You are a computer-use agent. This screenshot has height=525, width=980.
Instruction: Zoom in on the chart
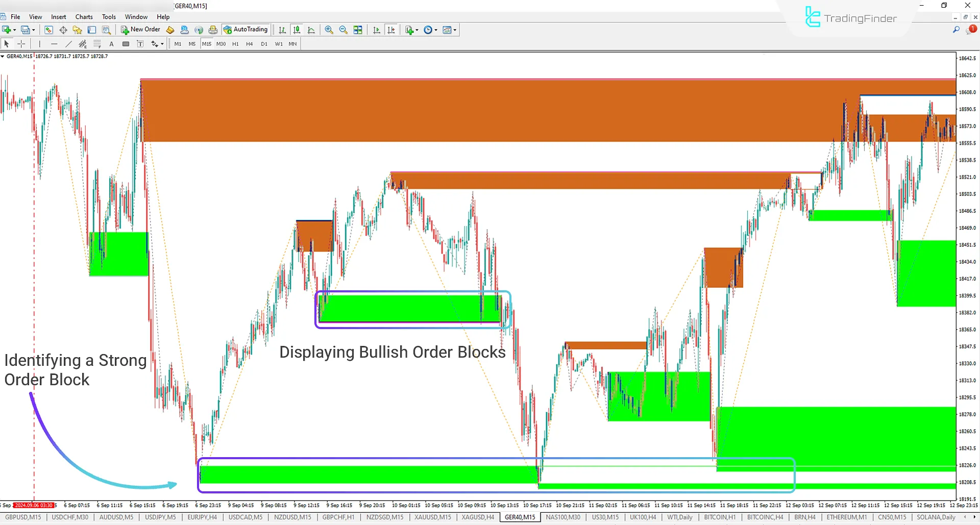[329, 30]
